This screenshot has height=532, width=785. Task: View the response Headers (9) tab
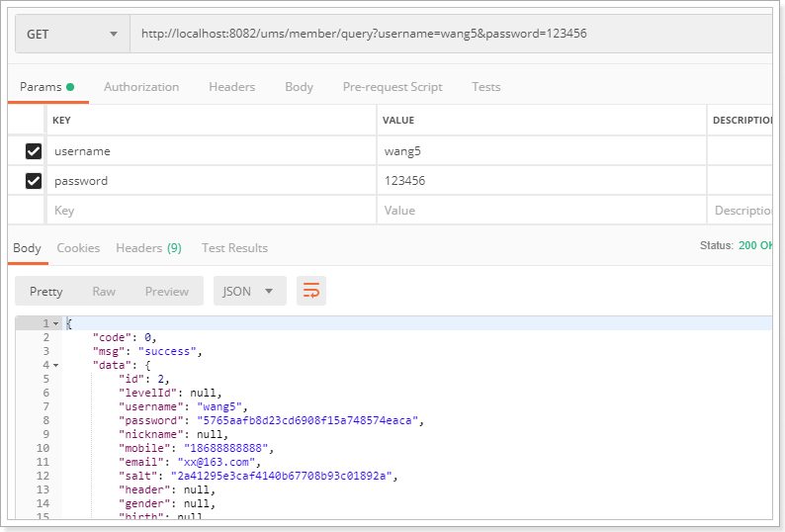(x=148, y=248)
